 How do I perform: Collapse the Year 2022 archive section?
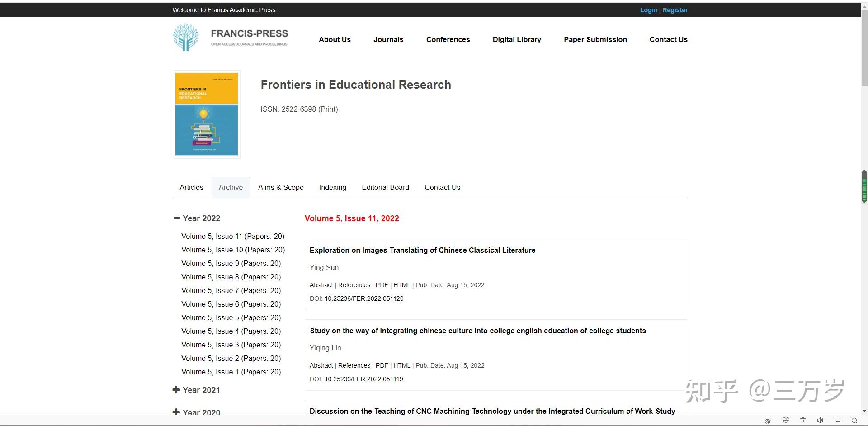(x=177, y=218)
